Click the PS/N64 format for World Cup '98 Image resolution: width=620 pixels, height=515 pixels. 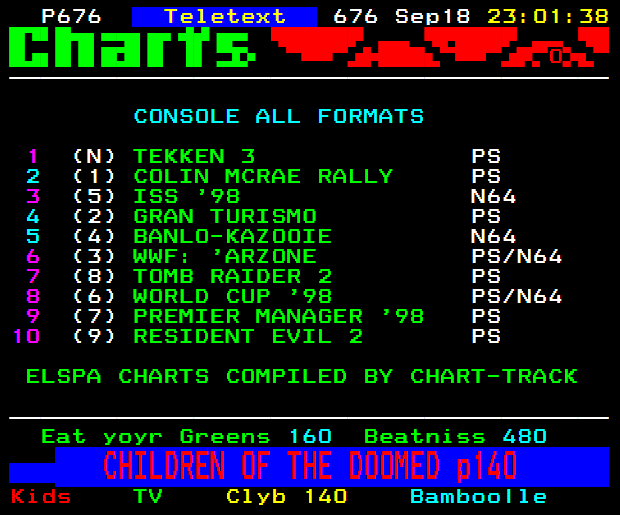click(516, 296)
